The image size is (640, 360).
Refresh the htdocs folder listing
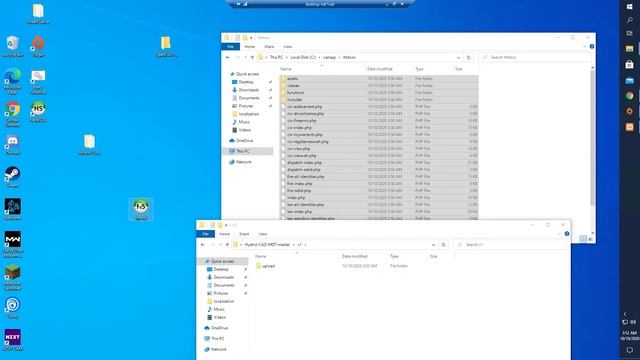point(469,58)
